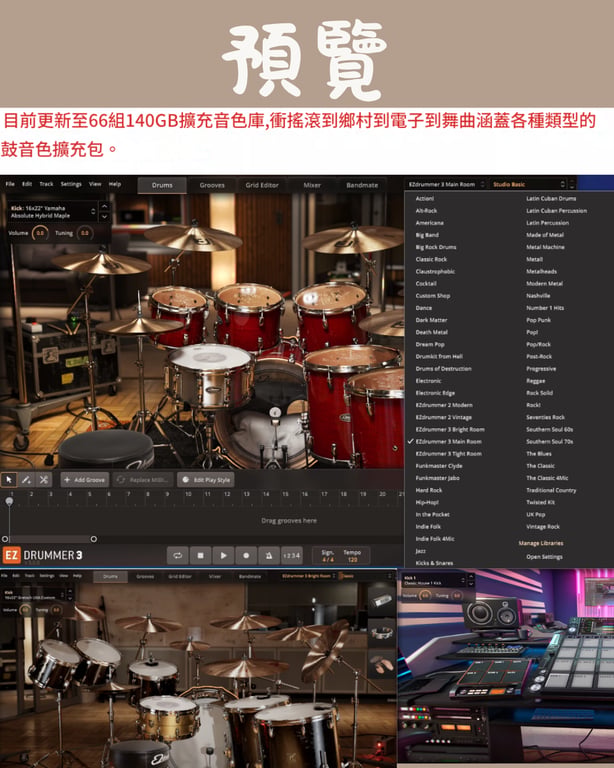Click the snare drum in main kit
The width and height of the screenshot is (614, 768).
[x=211, y=375]
